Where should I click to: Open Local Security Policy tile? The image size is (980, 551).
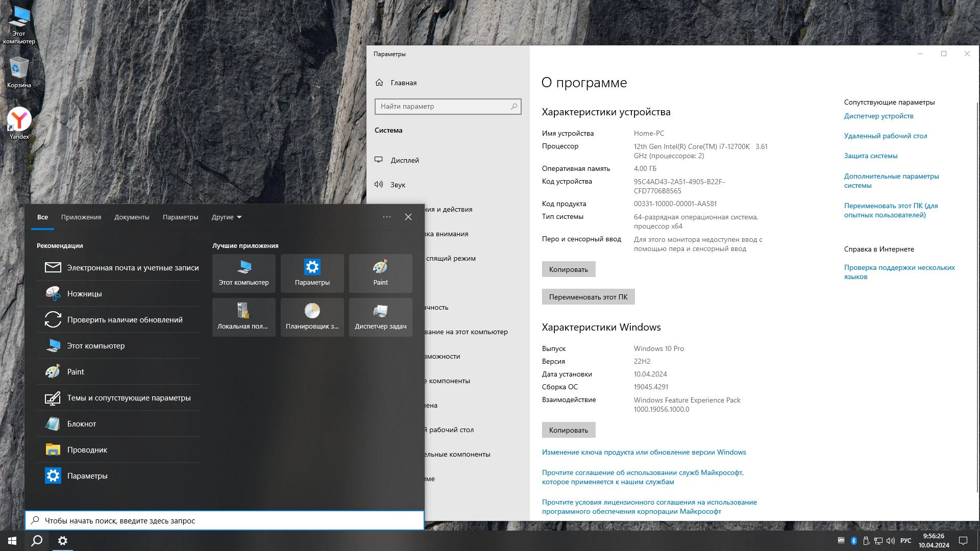click(x=243, y=317)
